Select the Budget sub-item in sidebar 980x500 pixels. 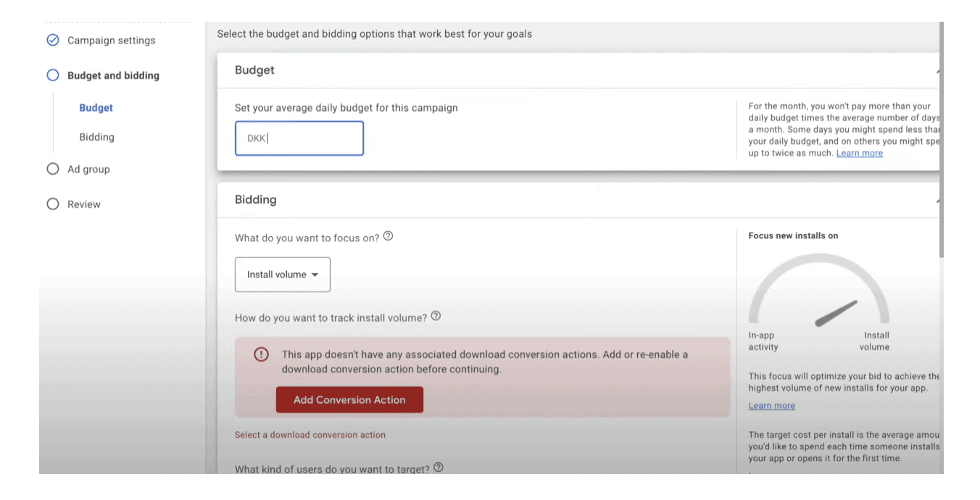[x=96, y=108]
